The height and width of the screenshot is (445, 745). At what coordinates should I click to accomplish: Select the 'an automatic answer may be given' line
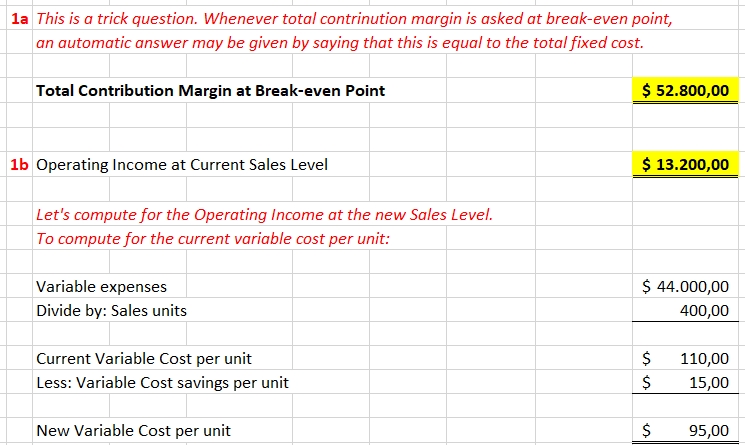pos(339,43)
